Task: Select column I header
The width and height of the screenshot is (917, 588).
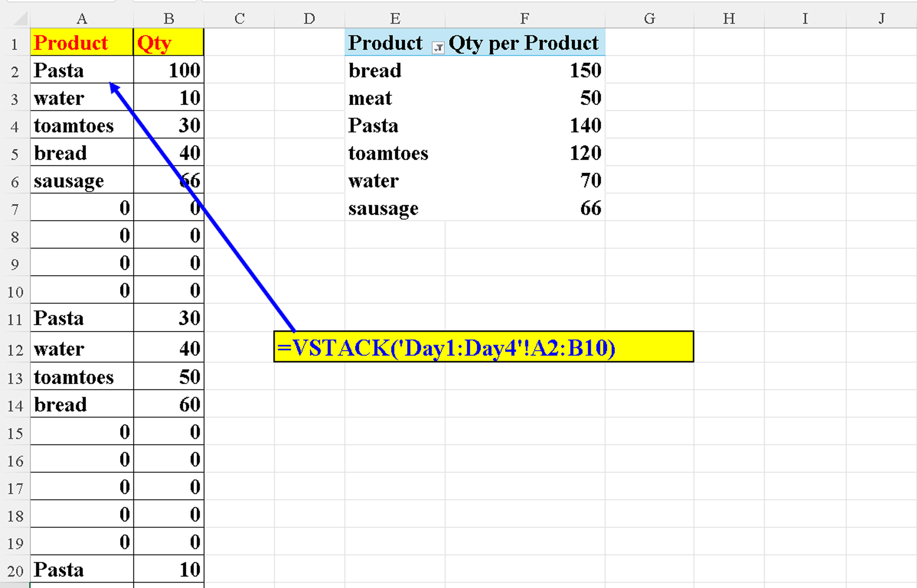Action: [x=805, y=18]
